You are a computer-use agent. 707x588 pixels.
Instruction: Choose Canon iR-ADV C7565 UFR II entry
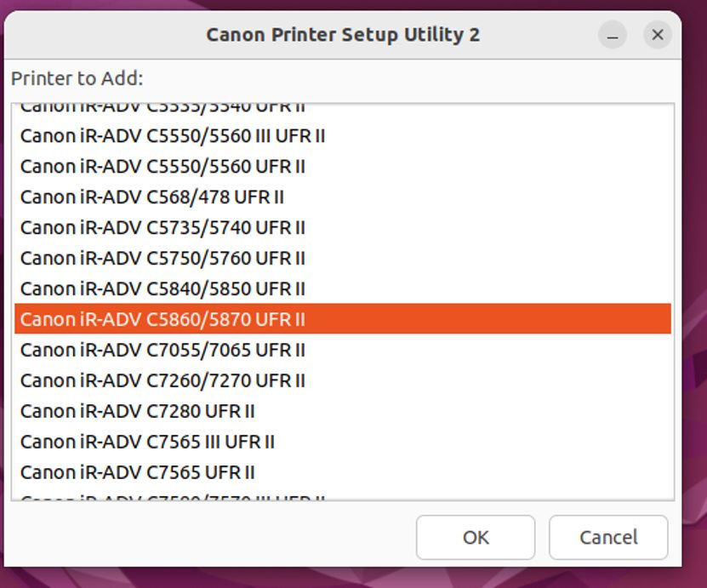[x=138, y=473]
